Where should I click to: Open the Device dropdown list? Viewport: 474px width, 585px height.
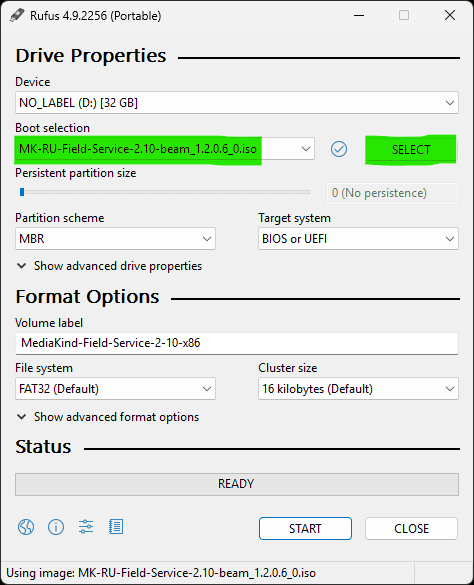237,103
